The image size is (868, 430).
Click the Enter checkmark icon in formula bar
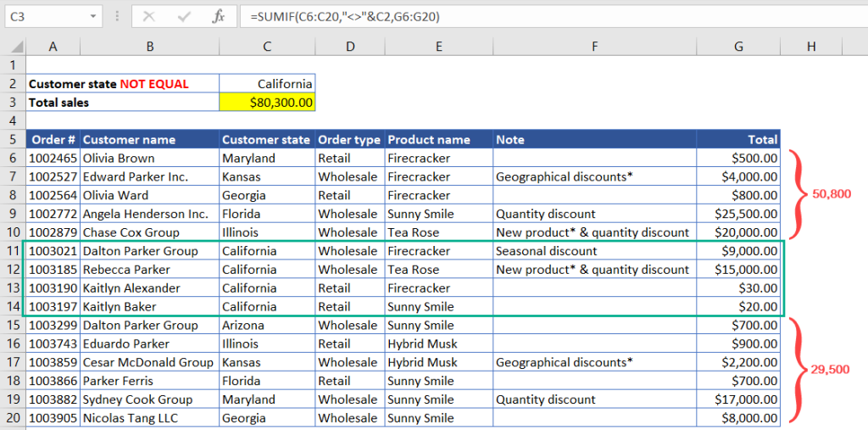point(184,17)
